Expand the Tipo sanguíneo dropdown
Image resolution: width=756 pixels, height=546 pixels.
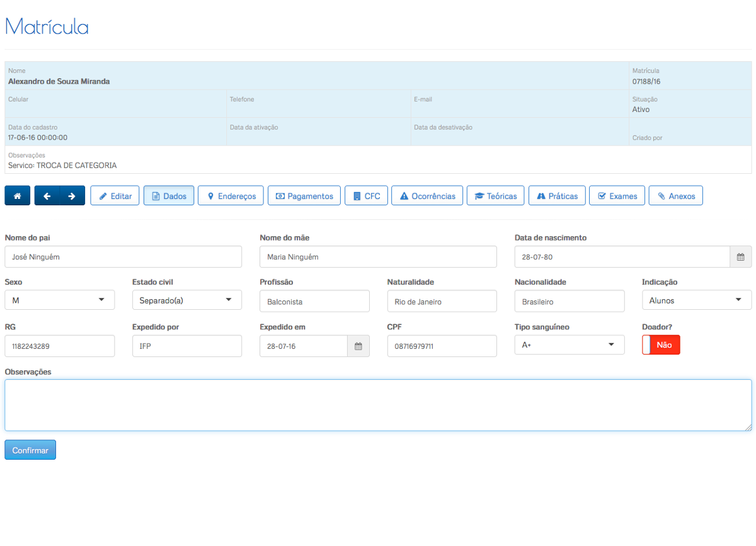569,345
